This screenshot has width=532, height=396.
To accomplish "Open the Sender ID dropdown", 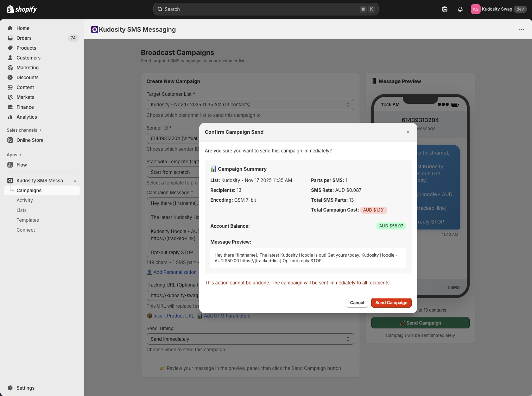I will tap(173, 138).
